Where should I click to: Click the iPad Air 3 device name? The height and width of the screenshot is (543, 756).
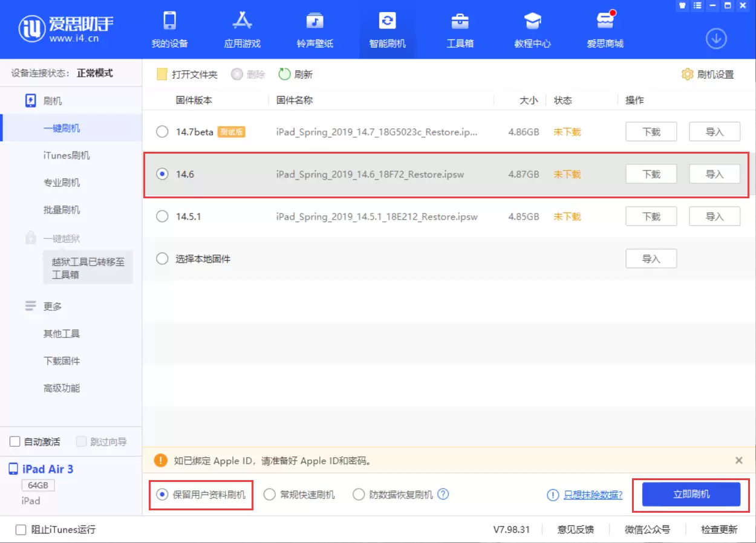48,469
